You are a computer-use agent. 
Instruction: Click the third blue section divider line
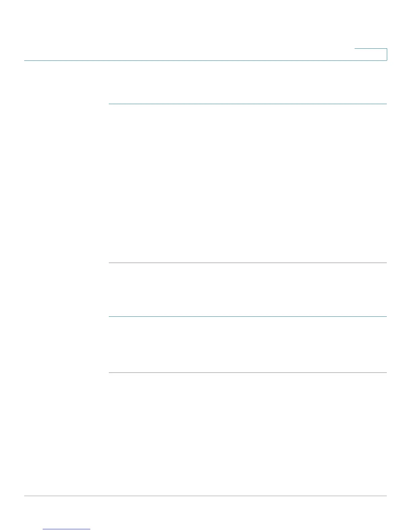click(x=248, y=317)
